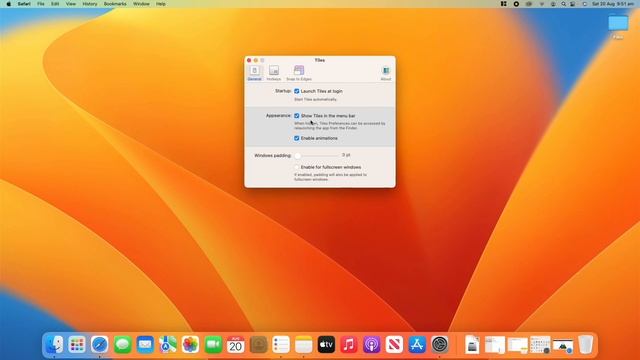Open Contacts from the Dock
Viewport: 640px width, 360px height.
[x=258, y=345]
